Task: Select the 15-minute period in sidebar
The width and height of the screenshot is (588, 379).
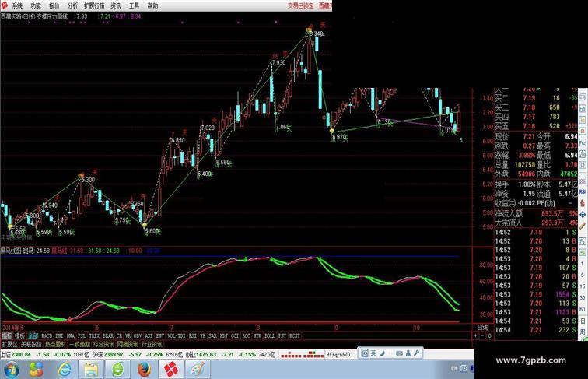Action: [x=583, y=286]
